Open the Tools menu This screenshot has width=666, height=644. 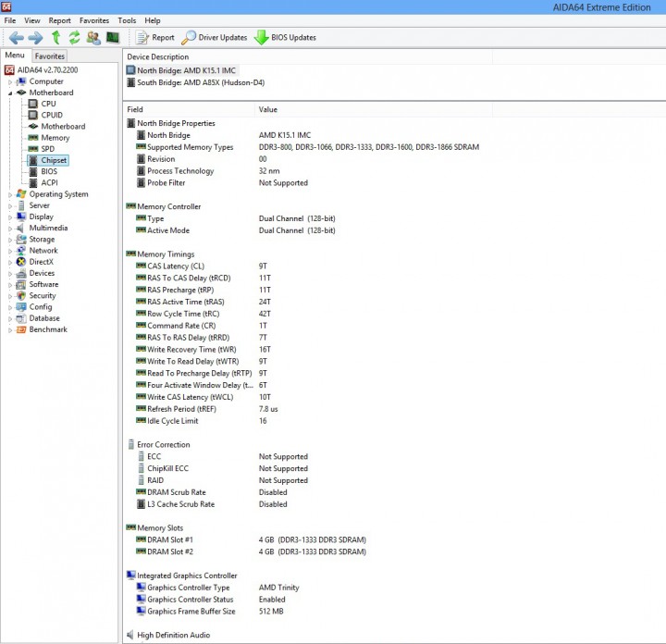click(127, 20)
